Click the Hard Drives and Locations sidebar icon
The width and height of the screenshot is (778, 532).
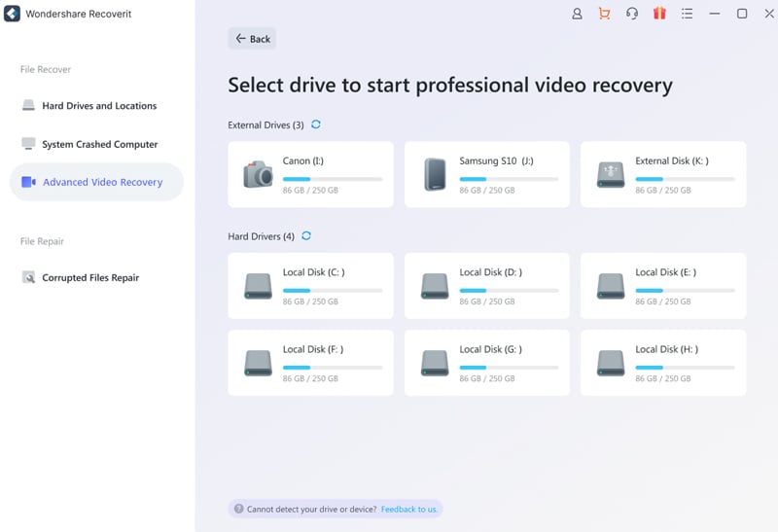coord(28,105)
